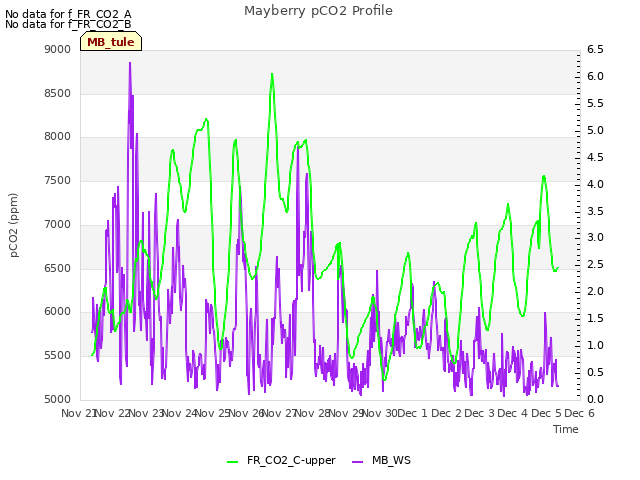Click the tallest purple MB_WS spike
The height and width of the screenshot is (480, 640).
click(x=130, y=63)
